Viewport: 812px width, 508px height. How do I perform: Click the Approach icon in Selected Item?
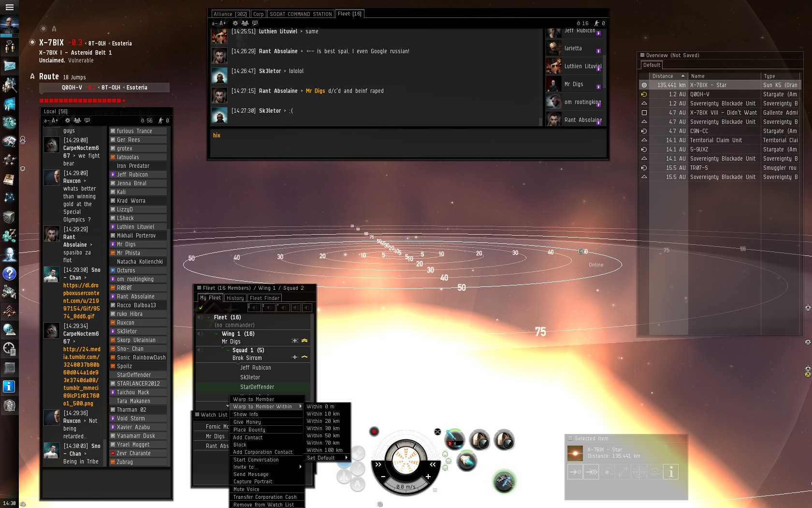[575, 472]
